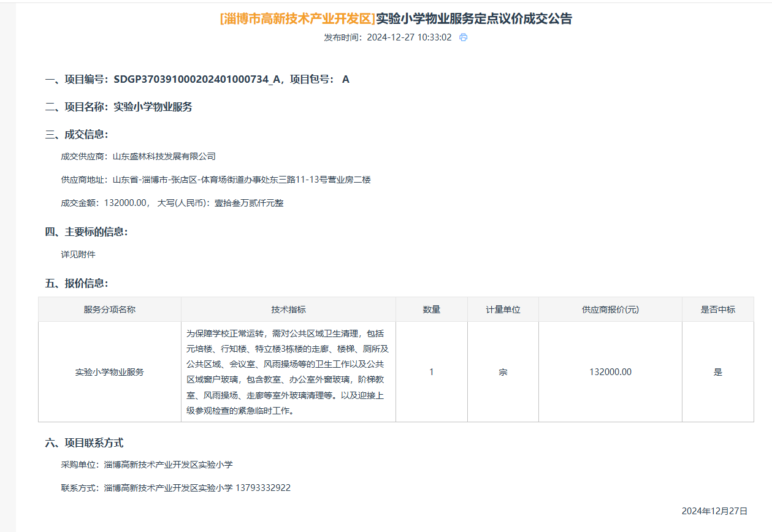Select supplier name 山东盛林科技发展有限公司
This screenshot has width=772, height=532.
(164, 156)
